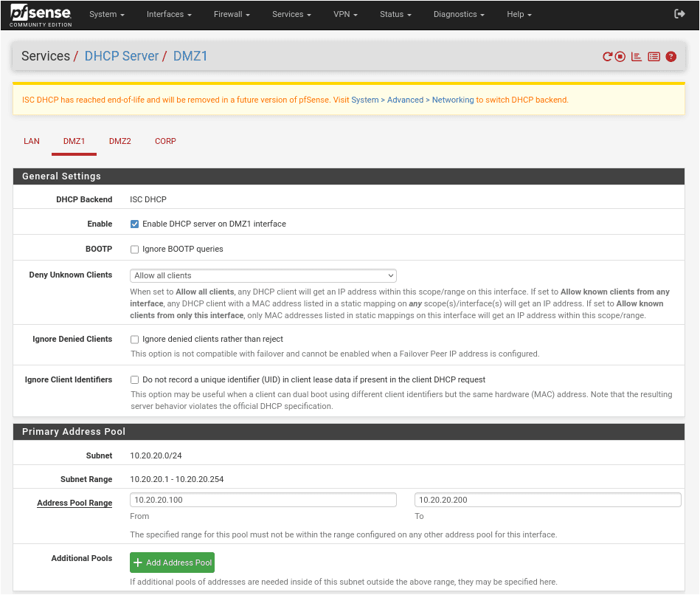700x595 pixels.
Task: Click the Ignore Denied Clients label
Action: 72,339
